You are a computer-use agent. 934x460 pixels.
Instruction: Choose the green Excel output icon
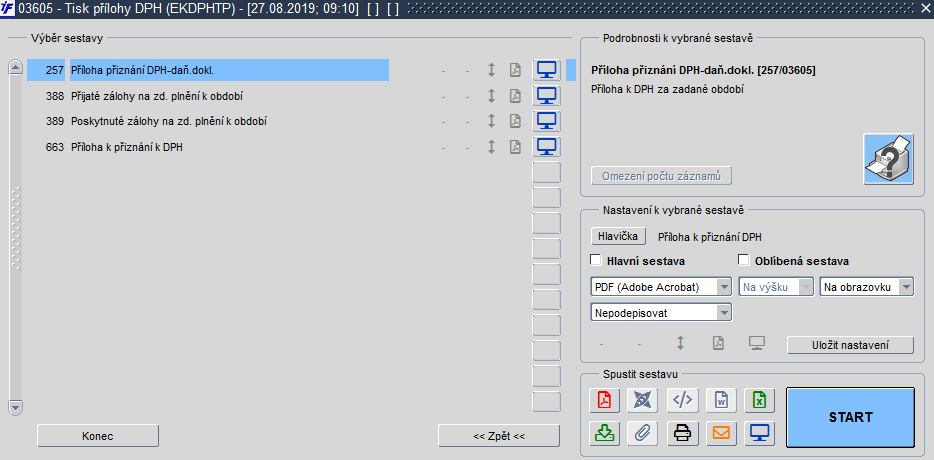pyautogui.click(x=760, y=400)
